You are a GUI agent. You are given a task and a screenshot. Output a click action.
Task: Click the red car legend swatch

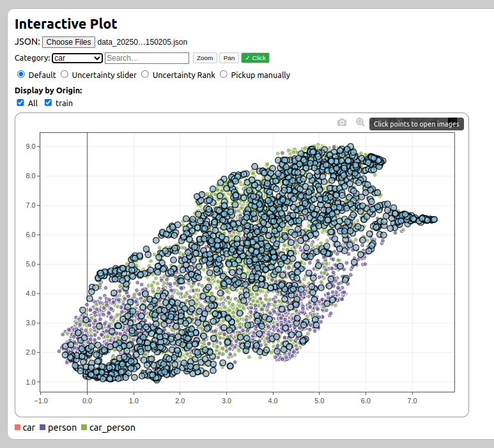tap(18, 428)
